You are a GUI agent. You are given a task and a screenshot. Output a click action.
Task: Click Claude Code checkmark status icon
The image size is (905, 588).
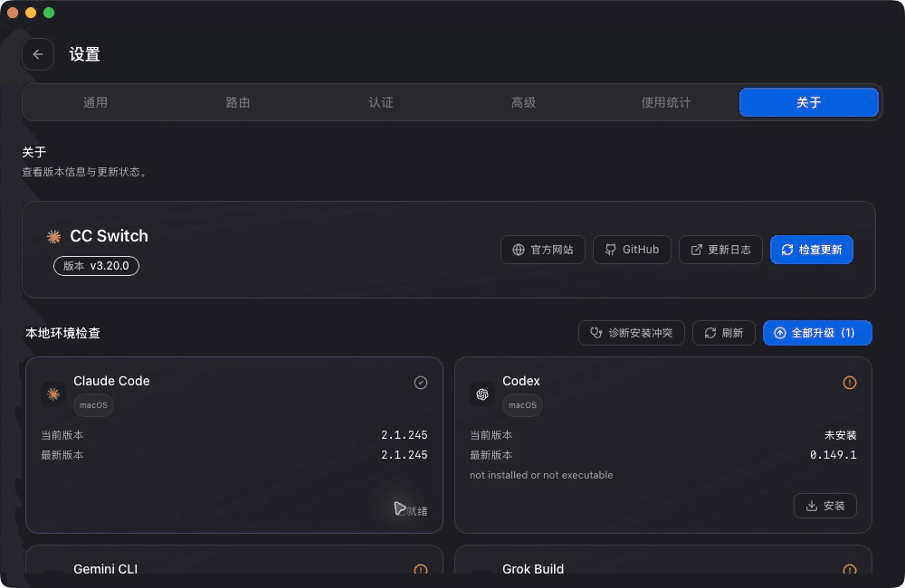tap(421, 383)
